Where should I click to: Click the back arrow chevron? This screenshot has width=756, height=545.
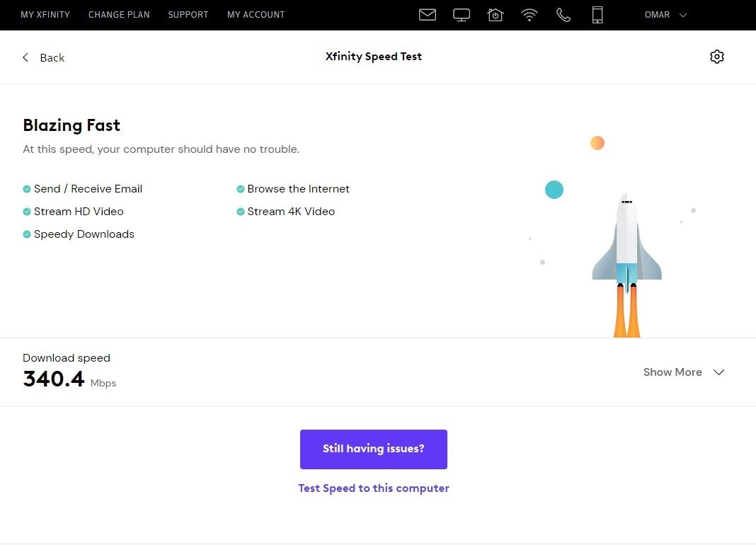click(25, 57)
